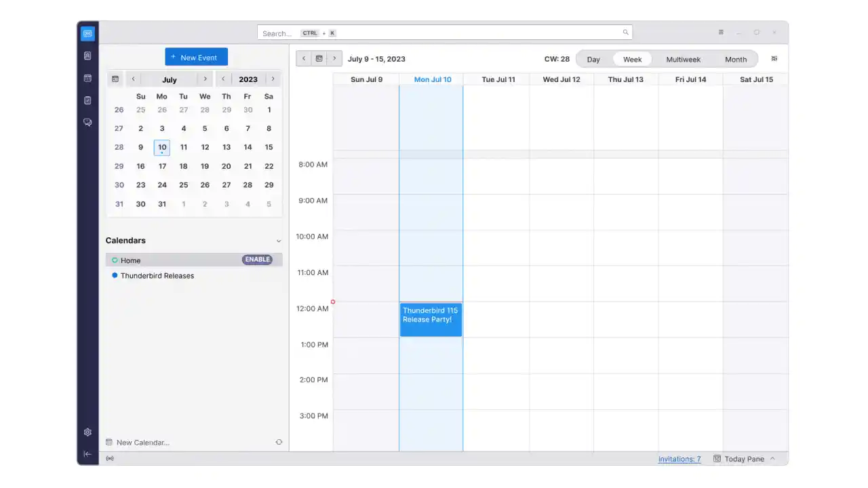The image size is (868, 488).
Task: Go to previous year in mini calendar
Action: tap(223, 79)
